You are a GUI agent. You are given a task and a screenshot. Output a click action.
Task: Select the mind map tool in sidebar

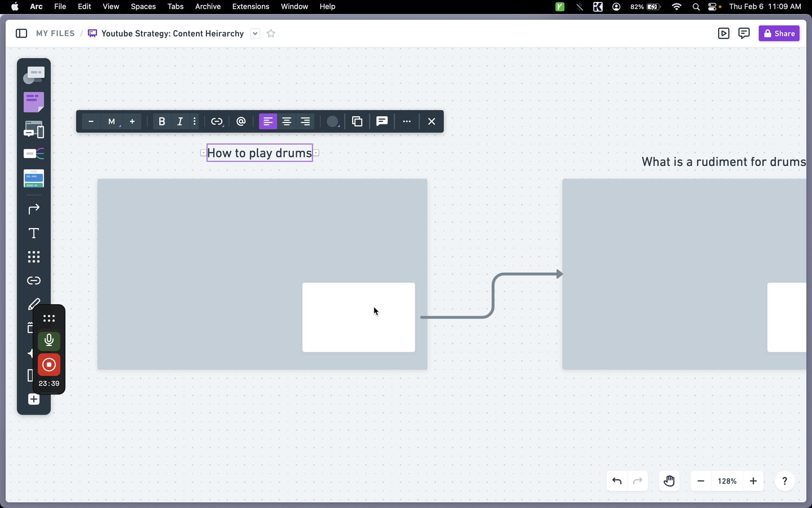[33, 153]
